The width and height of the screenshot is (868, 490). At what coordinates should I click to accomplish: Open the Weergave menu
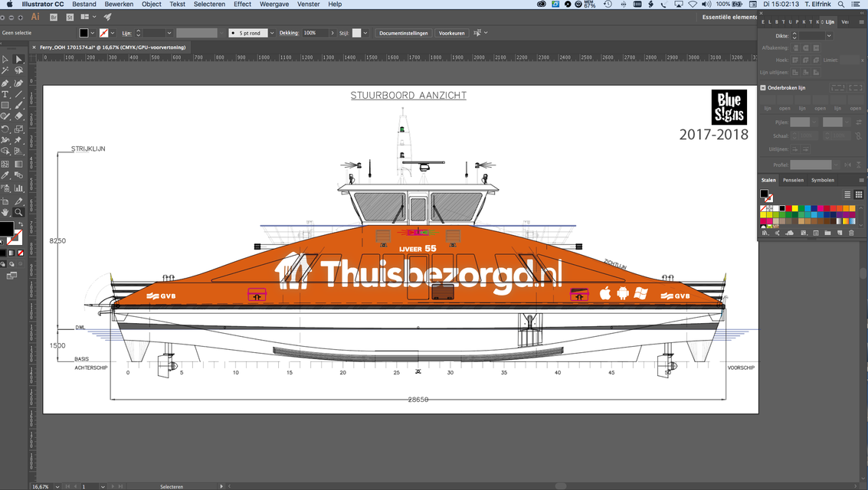[x=274, y=4]
